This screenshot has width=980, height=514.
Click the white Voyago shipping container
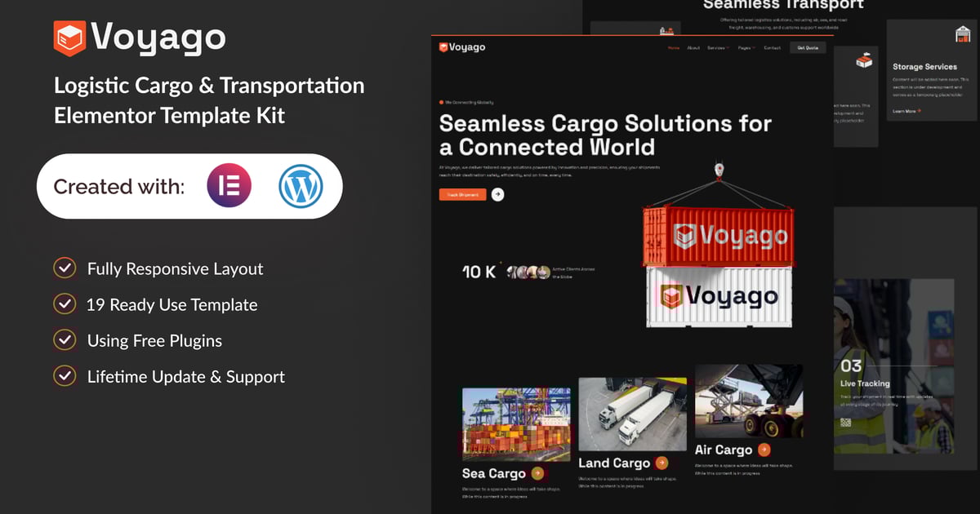(x=719, y=296)
